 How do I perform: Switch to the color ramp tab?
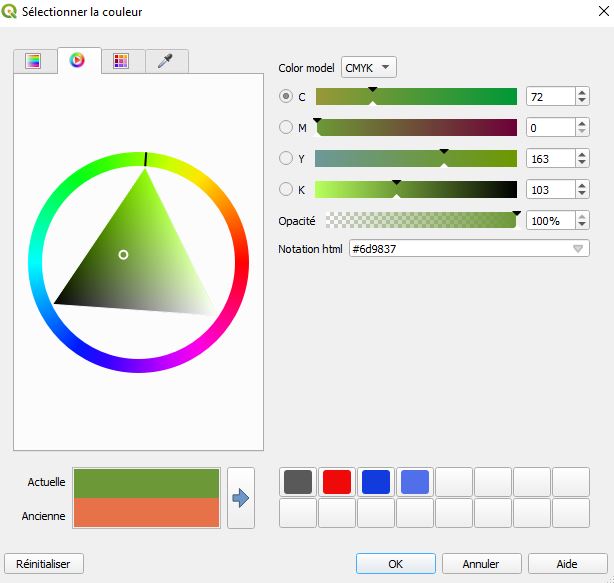[34, 61]
